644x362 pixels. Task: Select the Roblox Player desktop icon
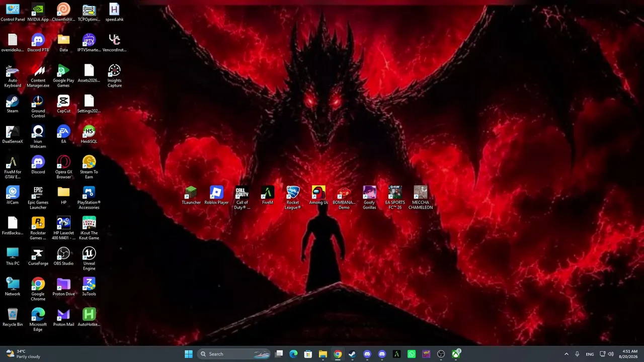pos(216,196)
